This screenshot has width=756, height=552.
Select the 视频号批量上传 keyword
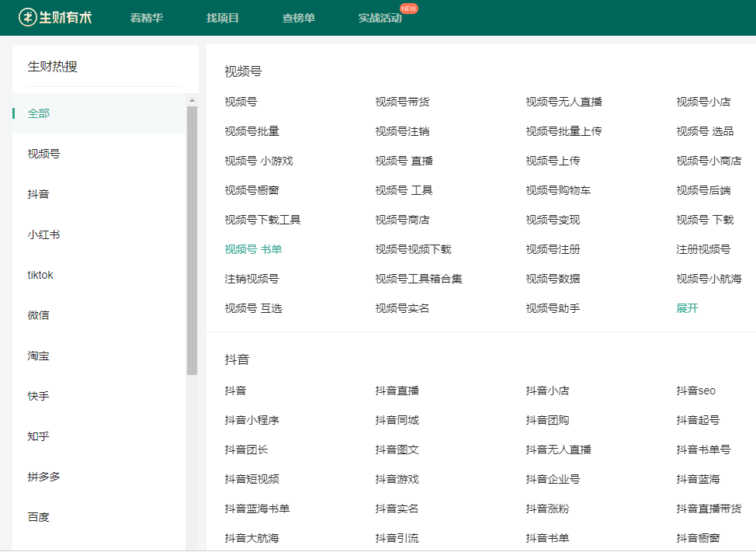pos(564,131)
